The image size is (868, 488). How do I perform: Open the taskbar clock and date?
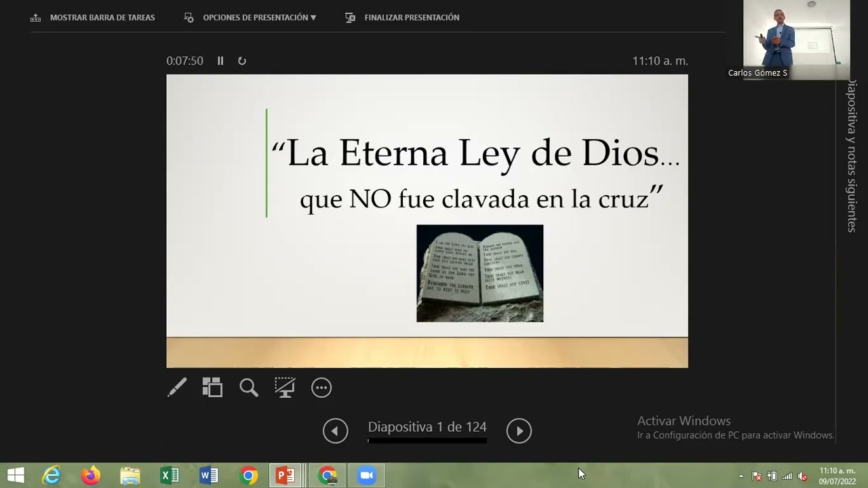(x=837, y=476)
